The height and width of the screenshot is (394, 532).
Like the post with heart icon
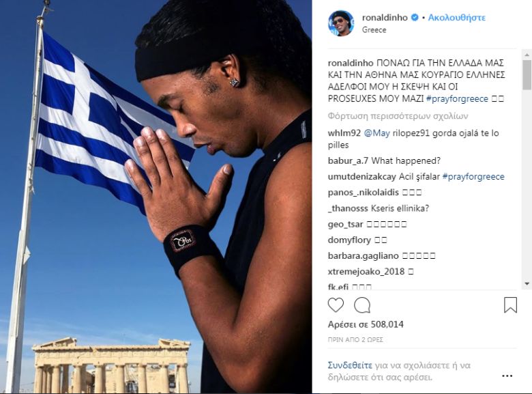coord(336,305)
